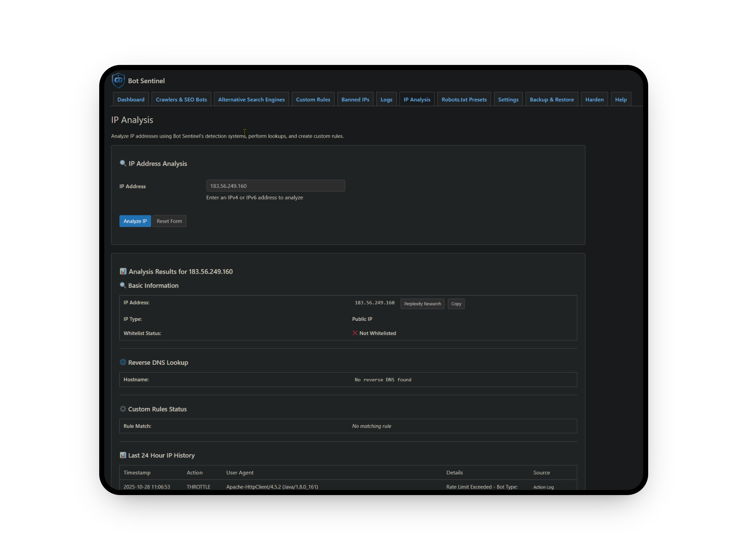Click the Bot Sentinel shield logo
The height and width of the screenshot is (560, 747).
118,80
